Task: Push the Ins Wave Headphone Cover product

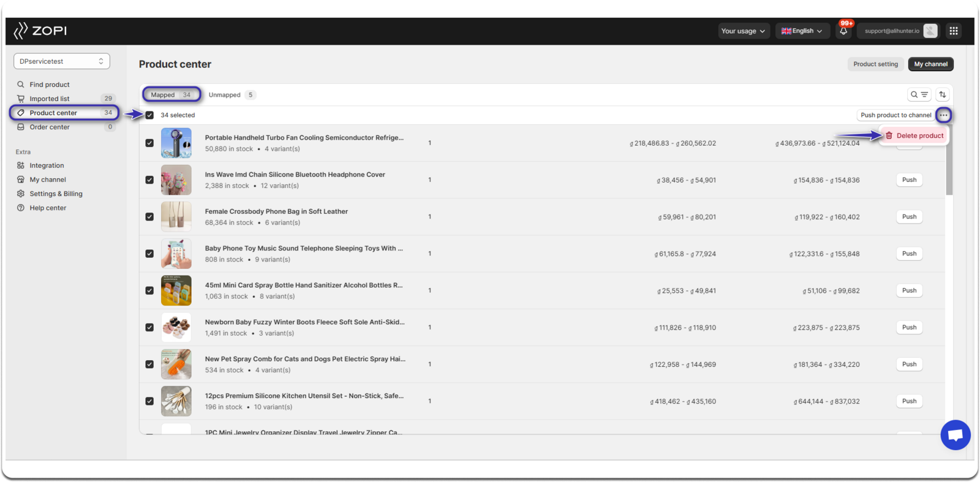Action: [909, 180]
